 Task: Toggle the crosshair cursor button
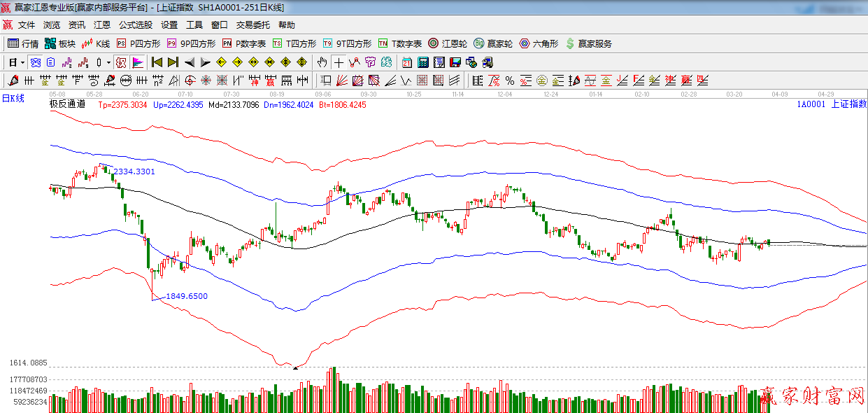[x=339, y=62]
